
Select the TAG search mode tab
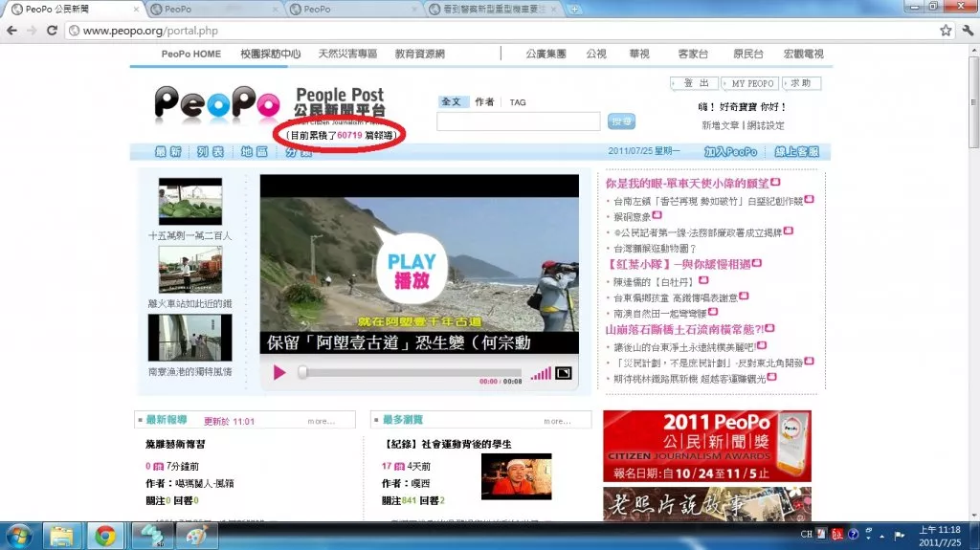point(518,102)
